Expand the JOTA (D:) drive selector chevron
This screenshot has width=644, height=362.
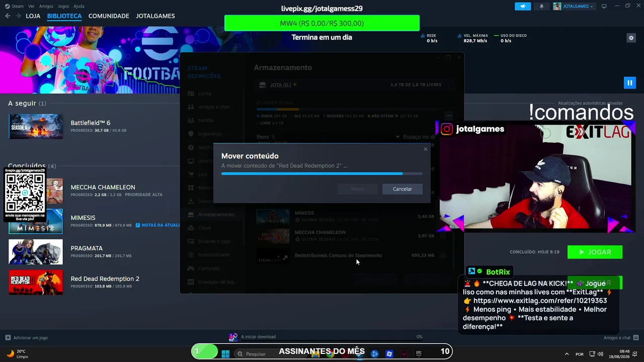[448, 84]
